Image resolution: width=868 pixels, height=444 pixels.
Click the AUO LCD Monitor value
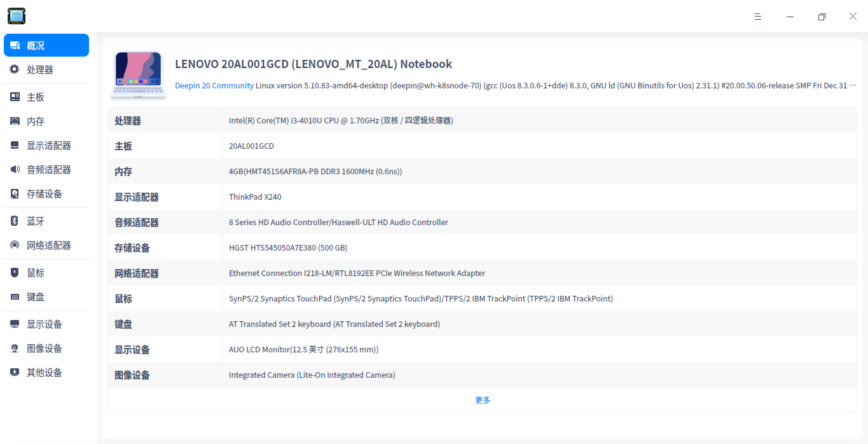(304, 349)
